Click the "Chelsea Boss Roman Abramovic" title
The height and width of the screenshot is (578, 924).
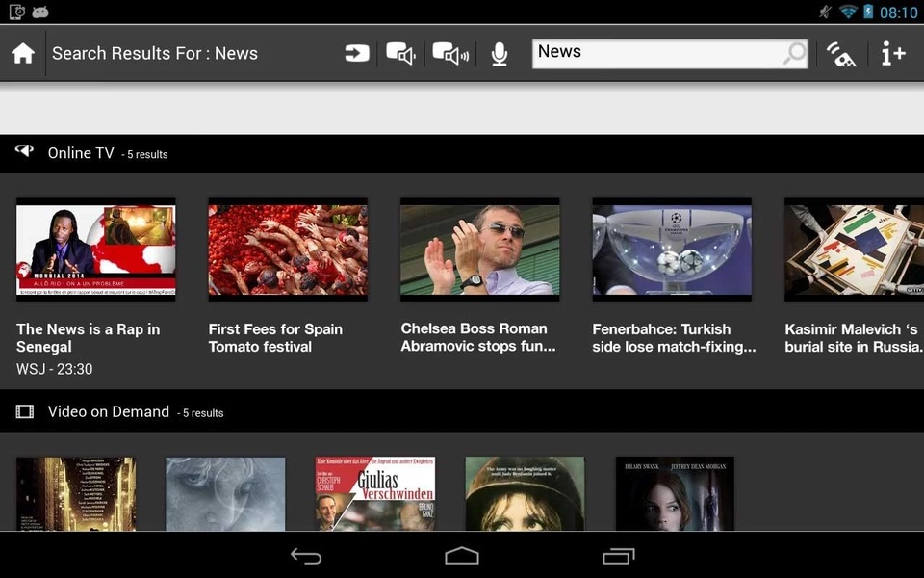pyautogui.click(x=478, y=337)
